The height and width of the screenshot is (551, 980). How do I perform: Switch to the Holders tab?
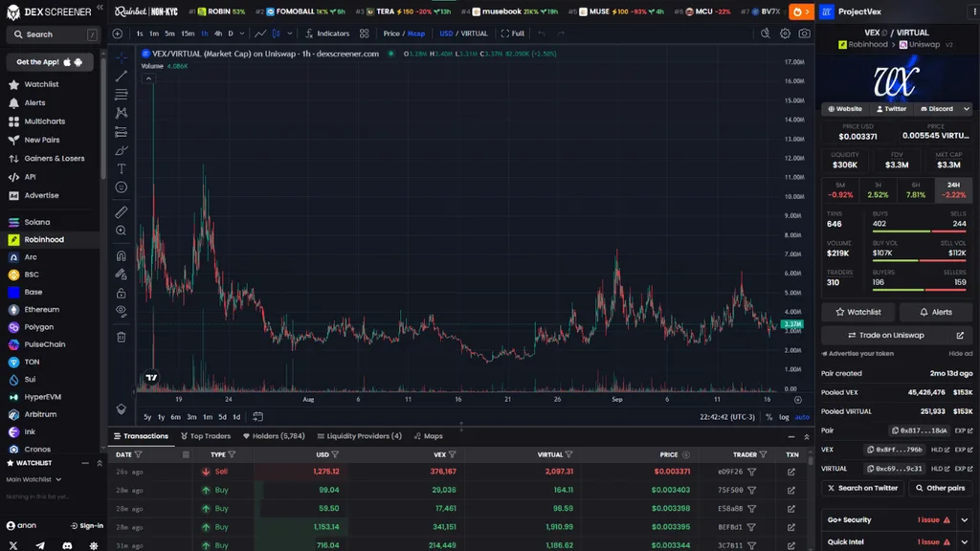point(274,436)
